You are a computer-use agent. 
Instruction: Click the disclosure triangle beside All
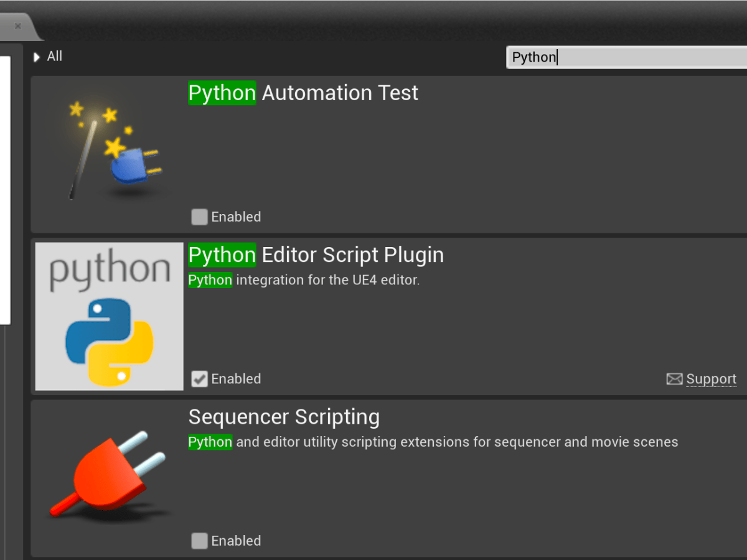pos(37,56)
